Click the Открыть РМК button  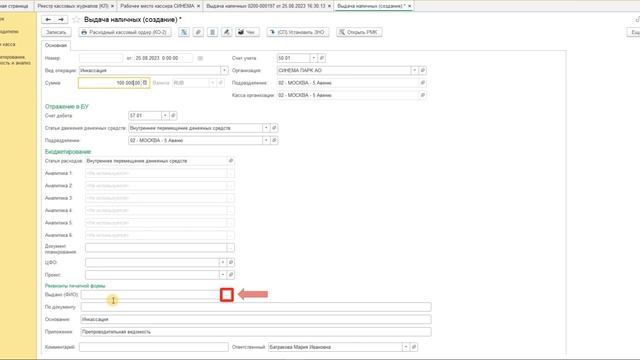tap(359, 32)
